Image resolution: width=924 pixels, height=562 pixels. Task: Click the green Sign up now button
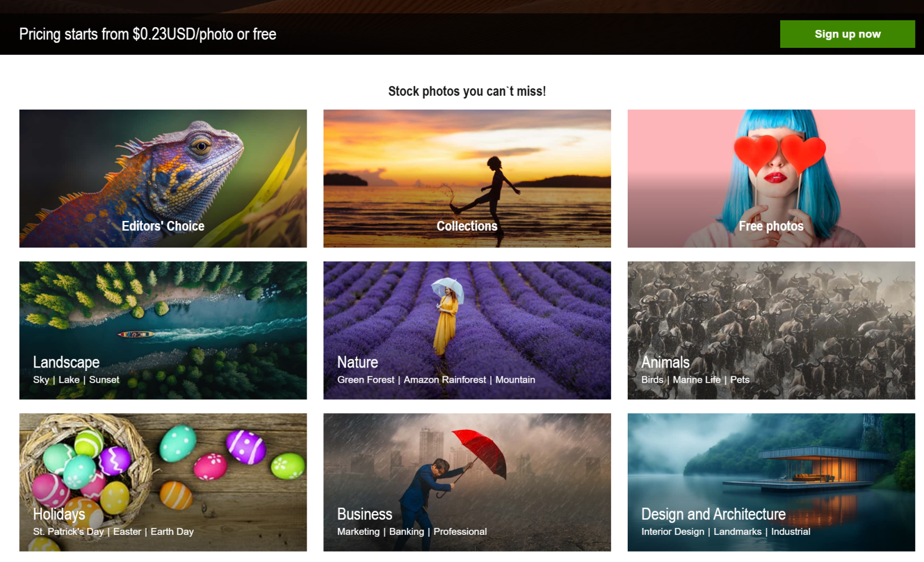coord(847,34)
